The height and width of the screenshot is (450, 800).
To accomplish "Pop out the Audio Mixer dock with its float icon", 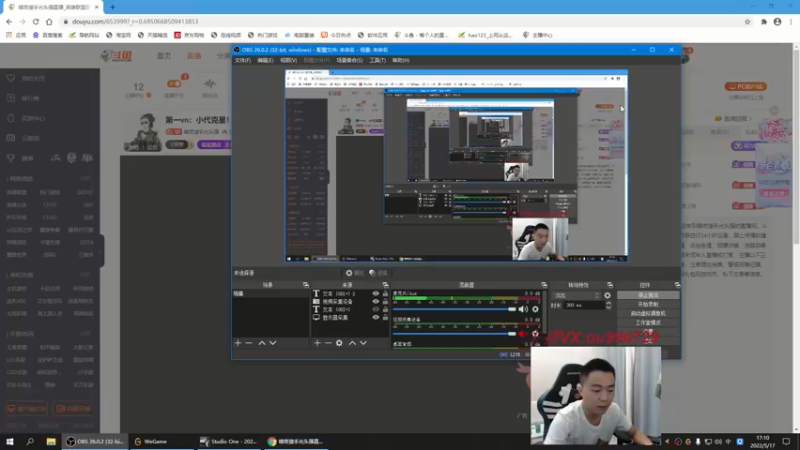I will click(x=544, y=285).
